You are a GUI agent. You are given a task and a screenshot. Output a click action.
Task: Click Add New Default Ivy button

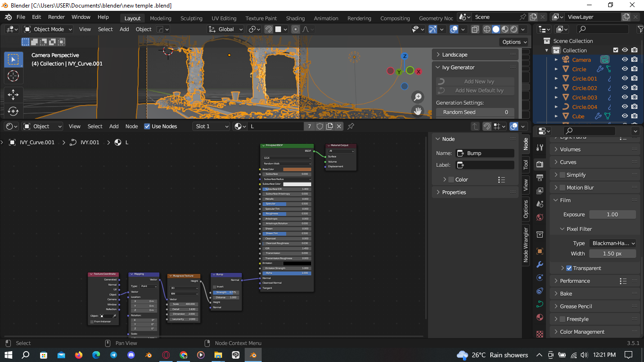click(475, 90)
